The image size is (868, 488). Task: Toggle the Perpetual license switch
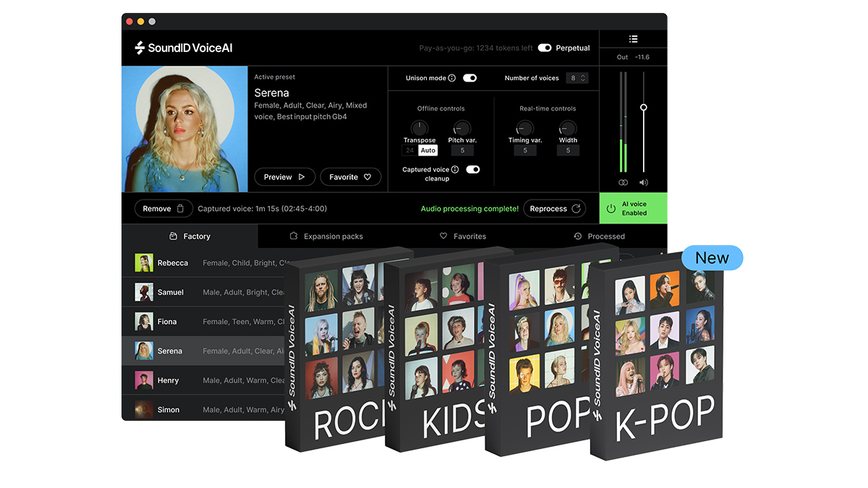(x=545, y=48)
